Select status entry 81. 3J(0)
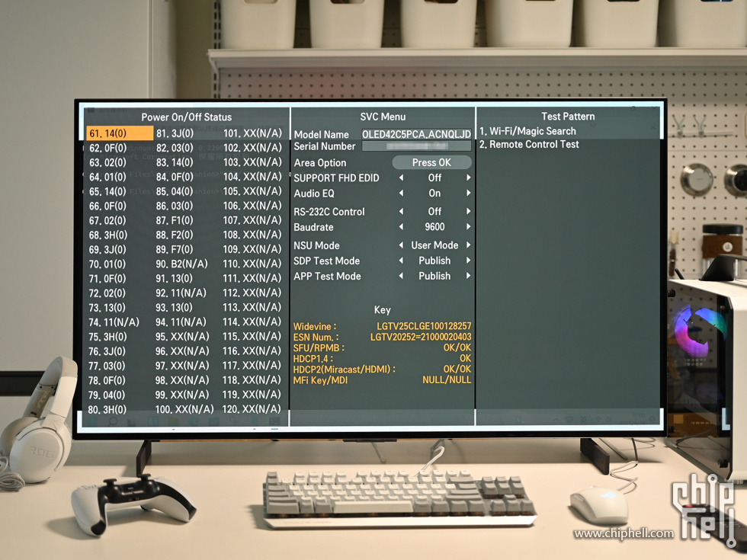The image size is (747, 560). tap(175, 133)
